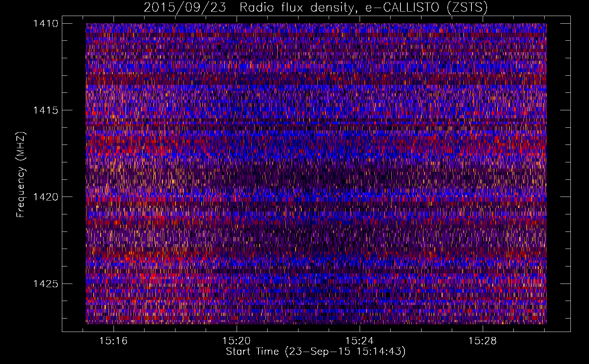Click the 1415 frequency tick label
Viewport: 589px width, 364px height.
[x=46, y=110]
